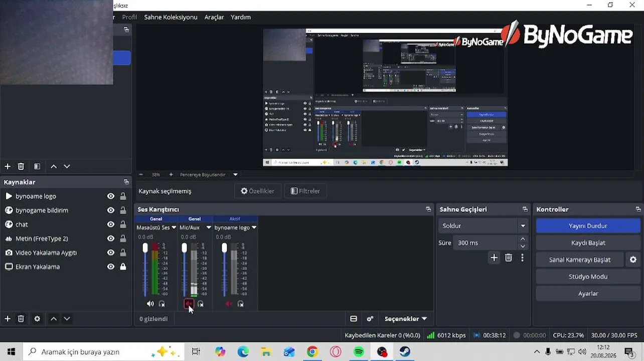Move the scene down with the arrow
This screenshot has width=644, height=361.
tap(67, 166)
